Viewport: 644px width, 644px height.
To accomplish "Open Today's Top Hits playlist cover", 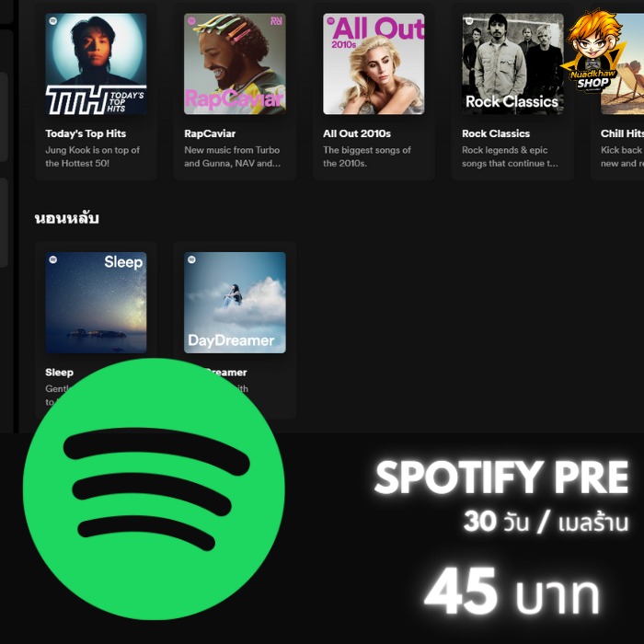I will pos(96,63).
